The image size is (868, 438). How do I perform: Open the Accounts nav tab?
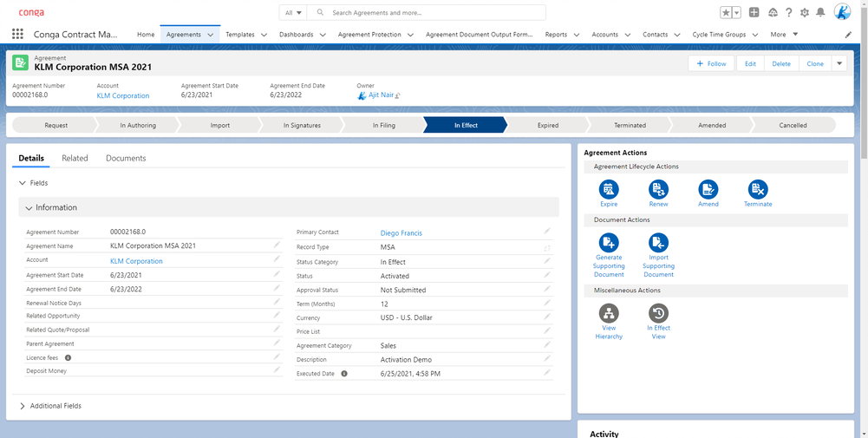click(604, 35)
